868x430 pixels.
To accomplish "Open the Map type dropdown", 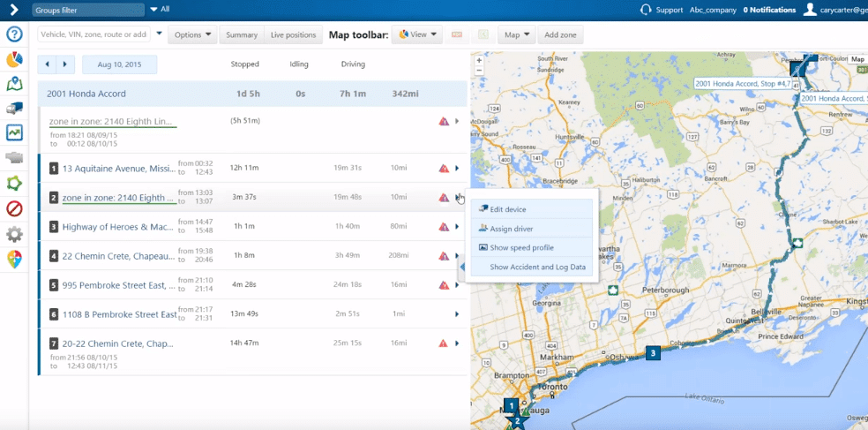I will pyautogui.click(x=517, y=34).
